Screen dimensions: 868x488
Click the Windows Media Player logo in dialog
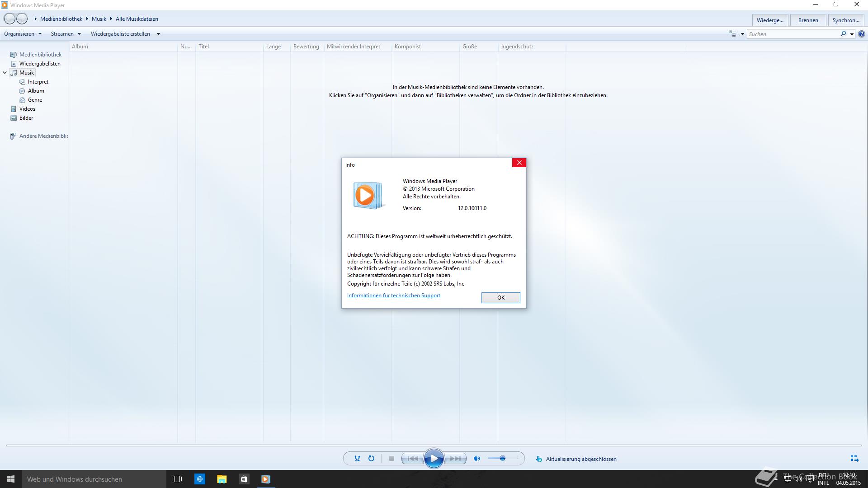[x=368, y=195]
